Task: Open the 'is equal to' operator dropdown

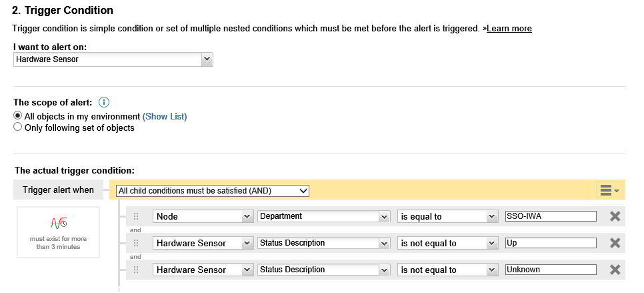Action: pyautogui.click(x=447, y=216)
